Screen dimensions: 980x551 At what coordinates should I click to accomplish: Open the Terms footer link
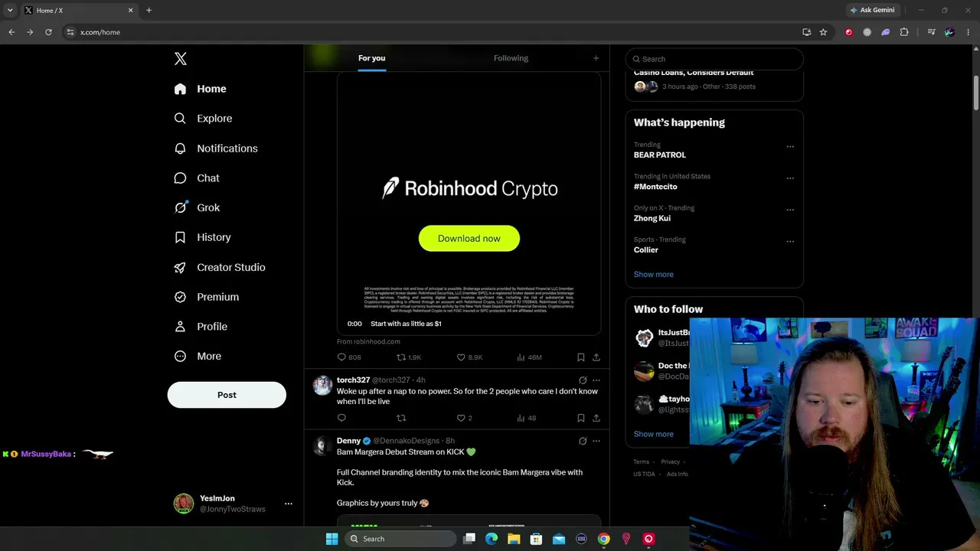click(641, 461)
